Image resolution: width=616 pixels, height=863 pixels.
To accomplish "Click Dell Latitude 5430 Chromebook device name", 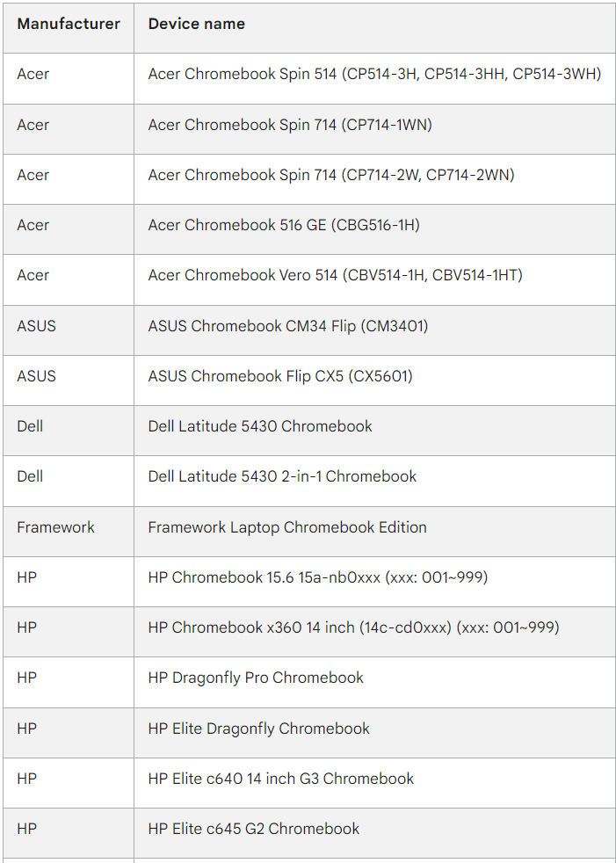I will [x=260, y=426].
